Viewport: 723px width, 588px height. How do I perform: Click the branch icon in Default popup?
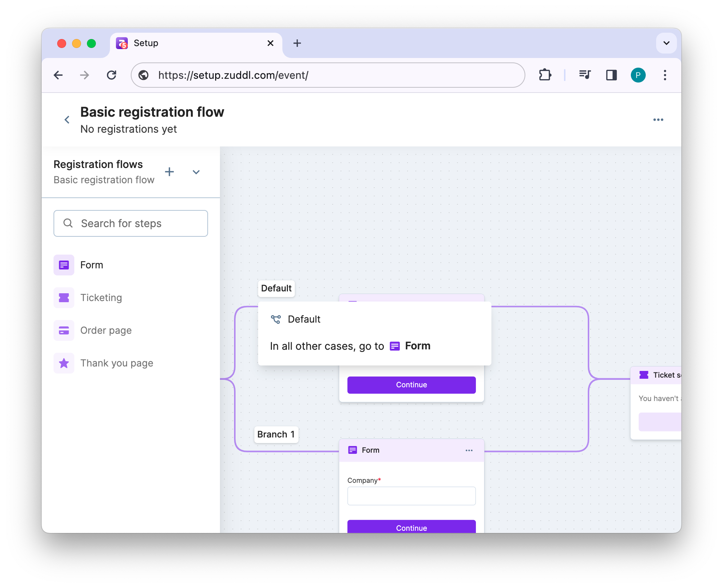[x=276, y=319]
